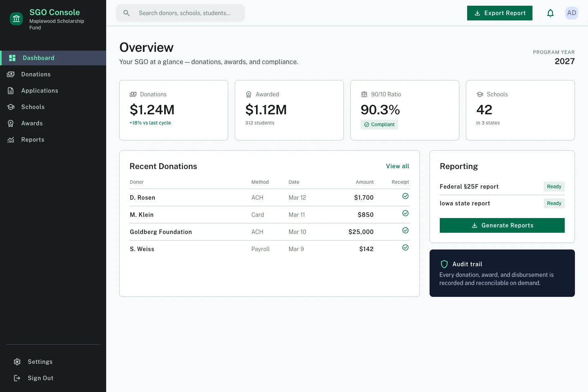Image resolution: width=588 pixels, height=392 pixels.
Task: Open receipt icon for Goldberg Foundation donation
Action: point(405,230)
